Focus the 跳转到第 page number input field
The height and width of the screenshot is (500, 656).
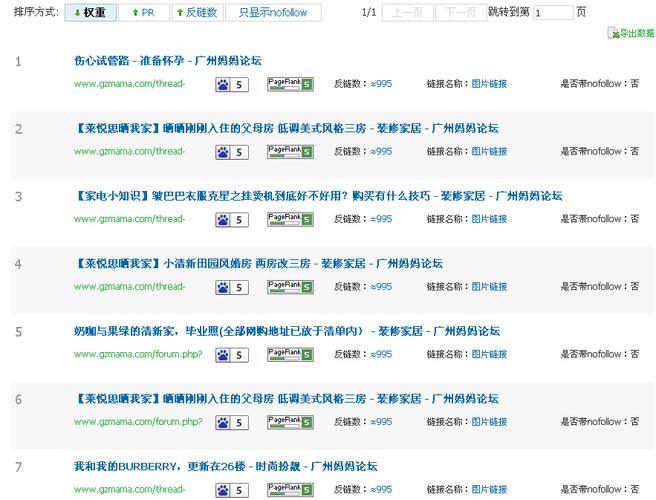553,13
